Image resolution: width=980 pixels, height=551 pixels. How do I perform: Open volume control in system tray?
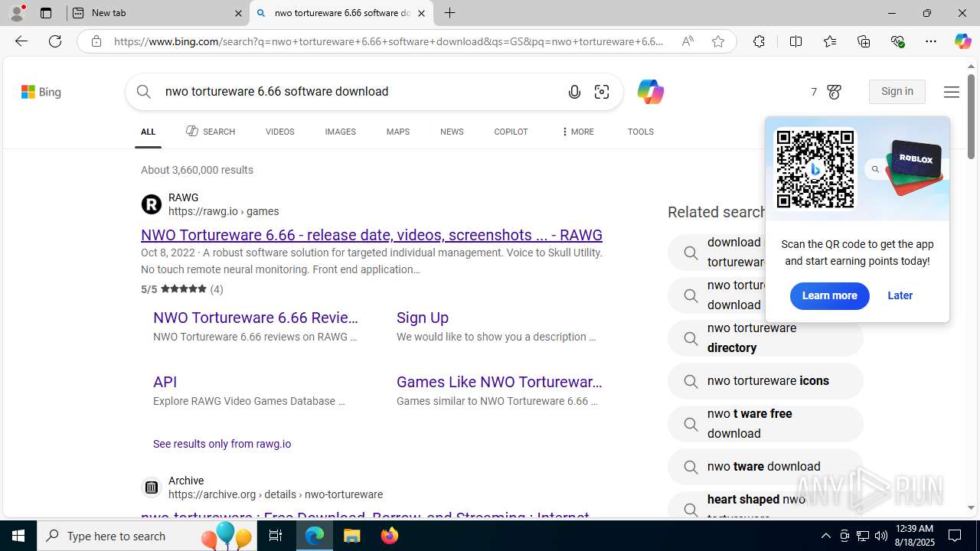(881, 536)
